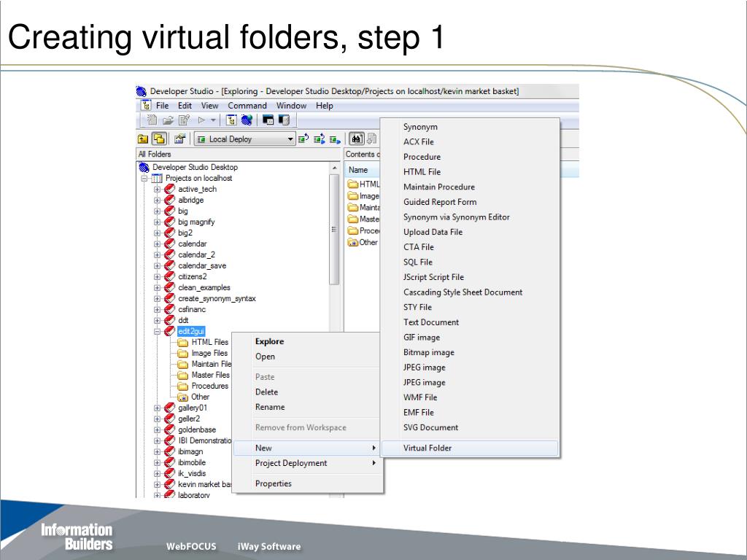Select the Procedures folder in the tree
747x560 pixels.
tap(209, 386)
